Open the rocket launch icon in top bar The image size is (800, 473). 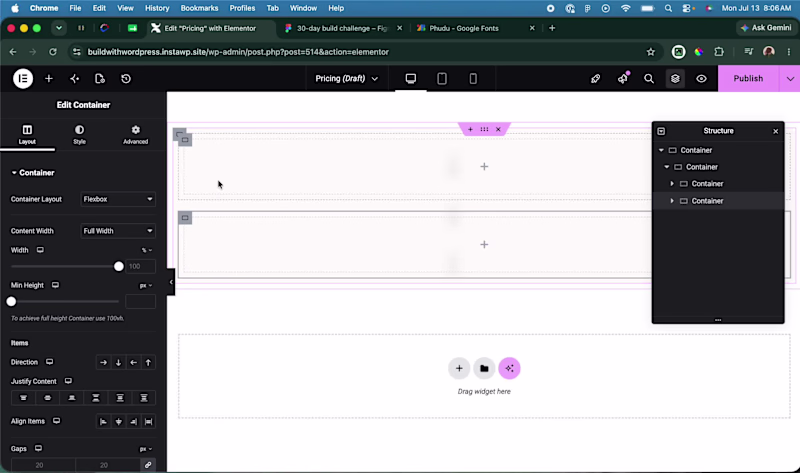click(x=595, y=79)
